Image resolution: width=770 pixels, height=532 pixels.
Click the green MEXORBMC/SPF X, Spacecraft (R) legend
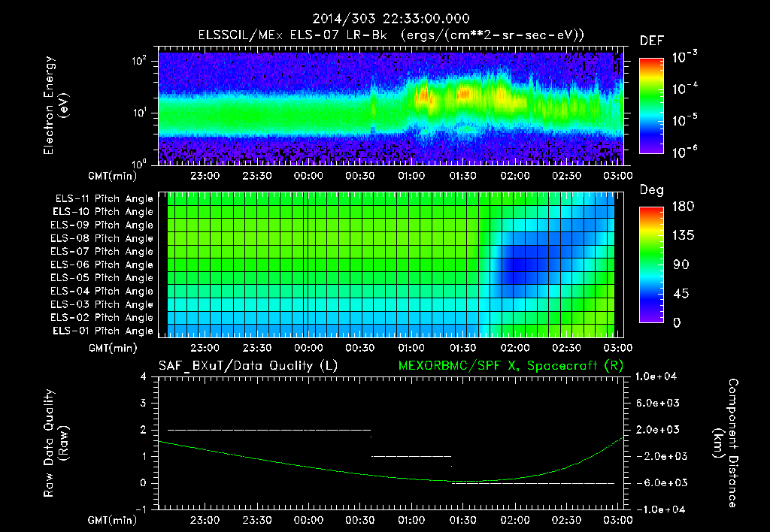511,366
